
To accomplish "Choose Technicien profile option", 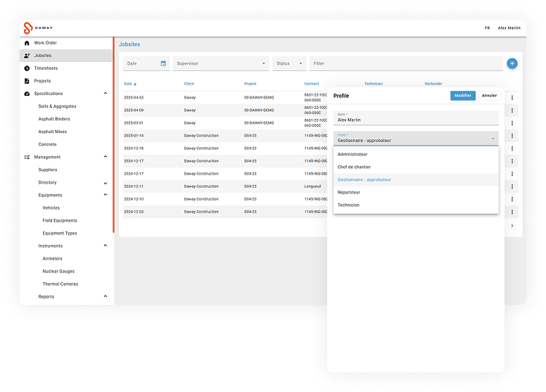I will [348, 205].
